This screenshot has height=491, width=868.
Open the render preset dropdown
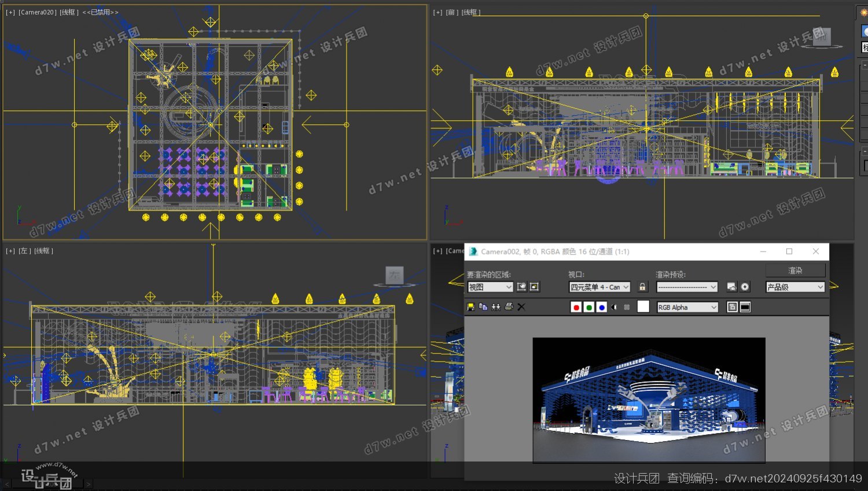click(x=687, y=287)
